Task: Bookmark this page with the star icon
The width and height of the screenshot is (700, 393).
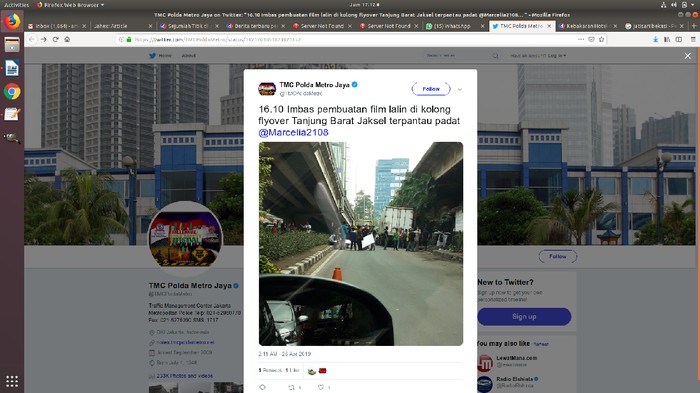Action: coord(601,39)
